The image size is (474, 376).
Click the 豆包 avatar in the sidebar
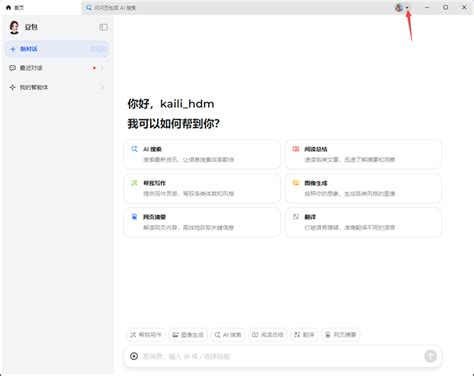point(14,27)
